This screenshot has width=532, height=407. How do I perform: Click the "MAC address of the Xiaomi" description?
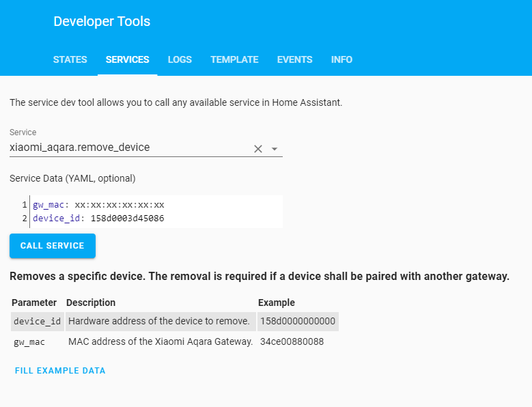(x=160, y=341)
